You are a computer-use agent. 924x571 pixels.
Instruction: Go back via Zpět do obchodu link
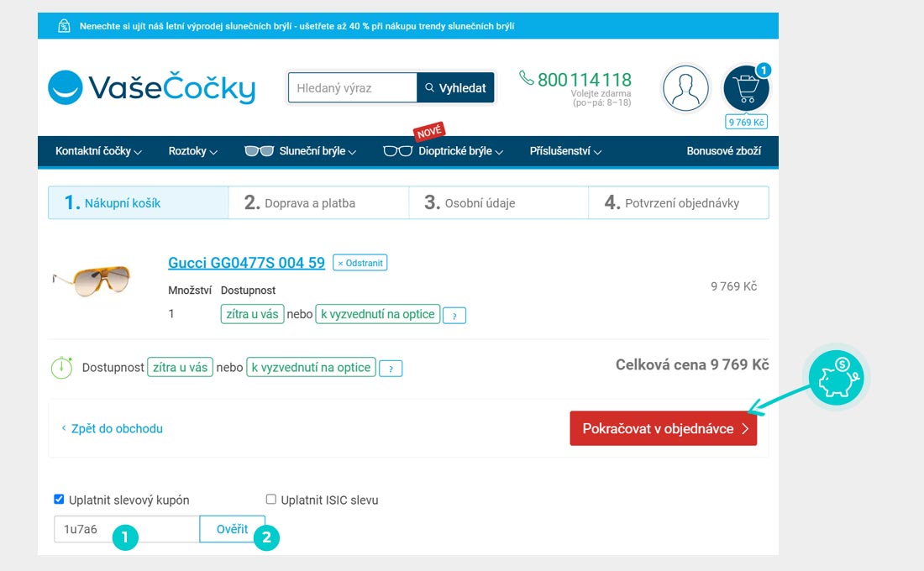pos(112,428)
